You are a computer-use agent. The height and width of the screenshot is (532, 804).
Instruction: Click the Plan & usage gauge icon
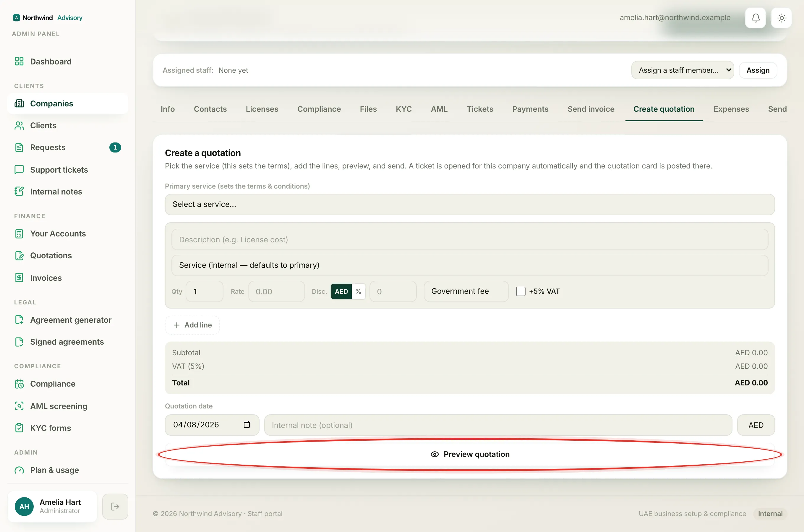[x=19, y=470]
